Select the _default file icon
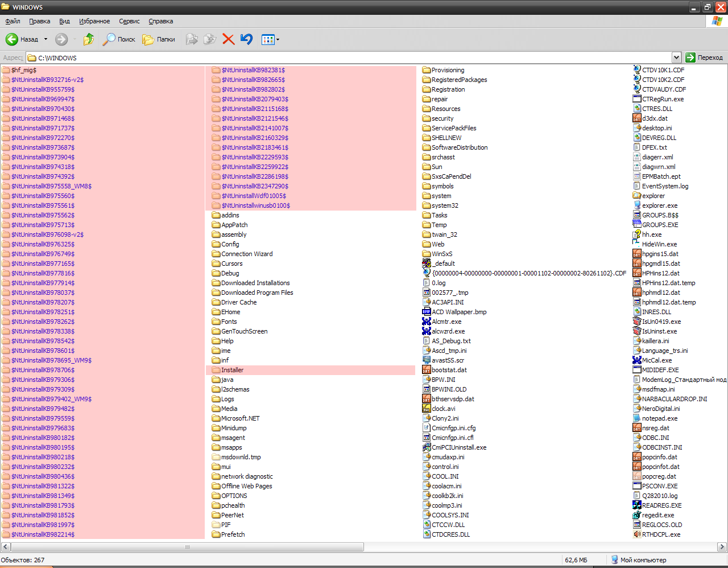The image size is (728, 568). [x=427, y=264]
